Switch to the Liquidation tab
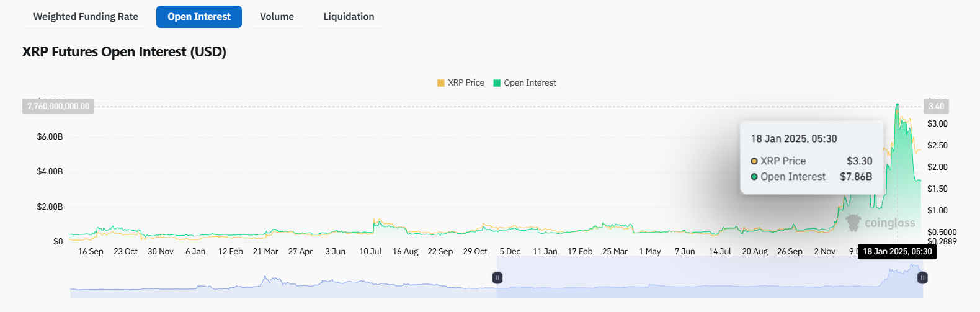This screenshot has width=980, height=312. pos(349,17)
